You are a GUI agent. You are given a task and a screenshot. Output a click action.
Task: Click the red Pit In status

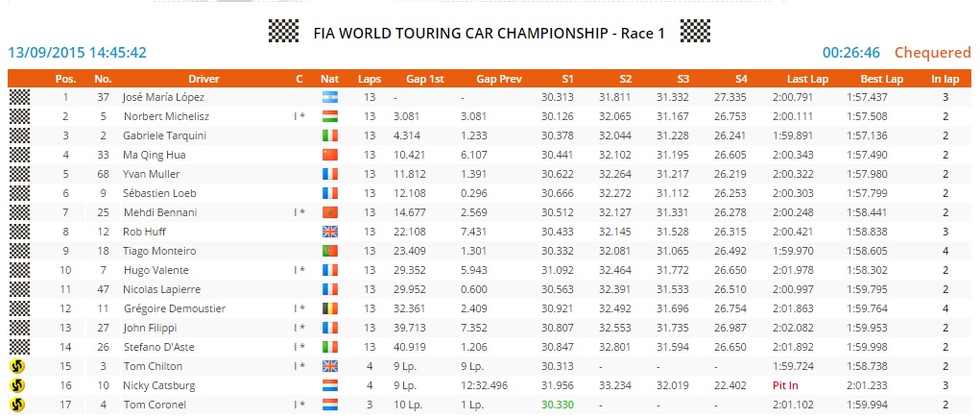click(786, 385)
